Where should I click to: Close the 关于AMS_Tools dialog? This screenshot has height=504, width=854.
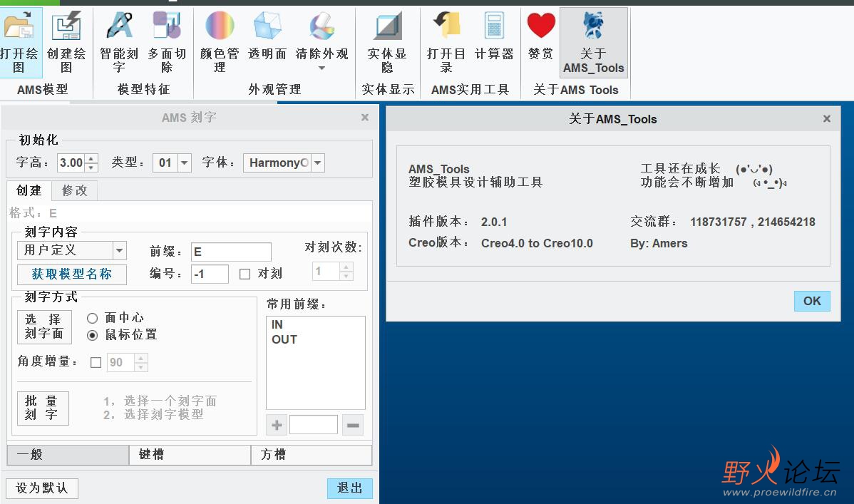(827, 119)
